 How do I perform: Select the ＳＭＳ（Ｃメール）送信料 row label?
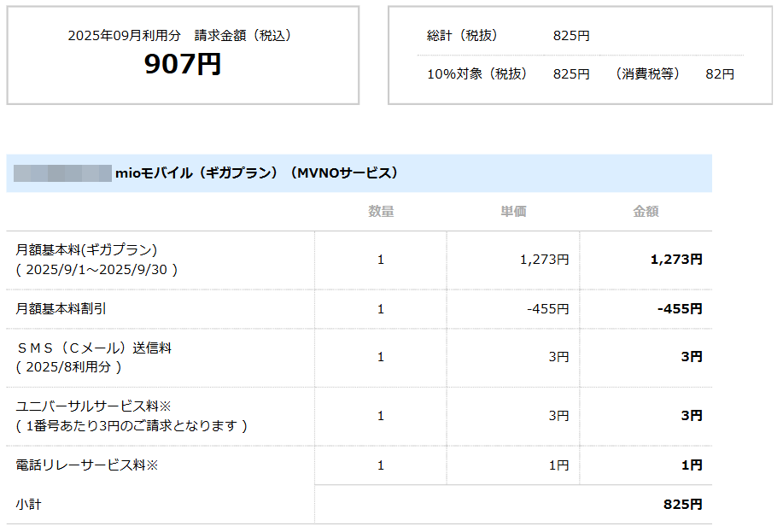[94, 348]
